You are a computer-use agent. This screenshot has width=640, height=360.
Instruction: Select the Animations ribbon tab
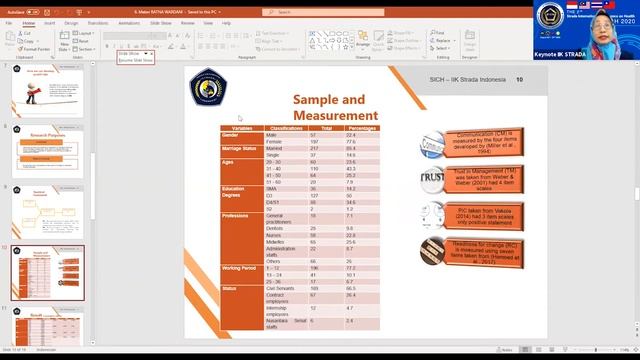[129, 23]
